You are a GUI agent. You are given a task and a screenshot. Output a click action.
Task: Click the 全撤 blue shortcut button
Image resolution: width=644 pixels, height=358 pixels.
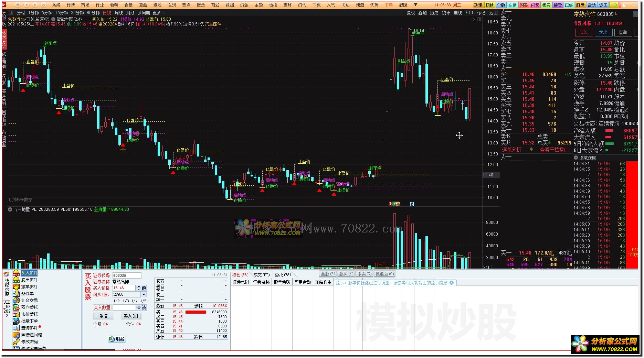click(x=501, y=5)
